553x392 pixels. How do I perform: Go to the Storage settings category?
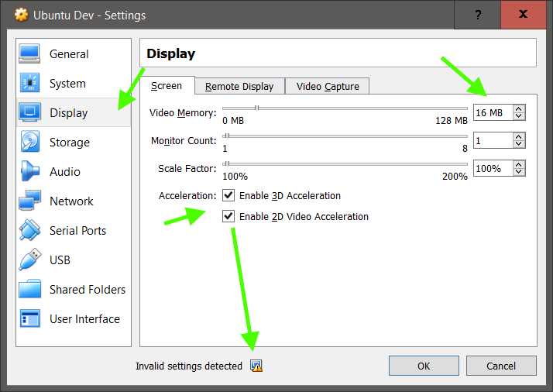tap(74, 142)
